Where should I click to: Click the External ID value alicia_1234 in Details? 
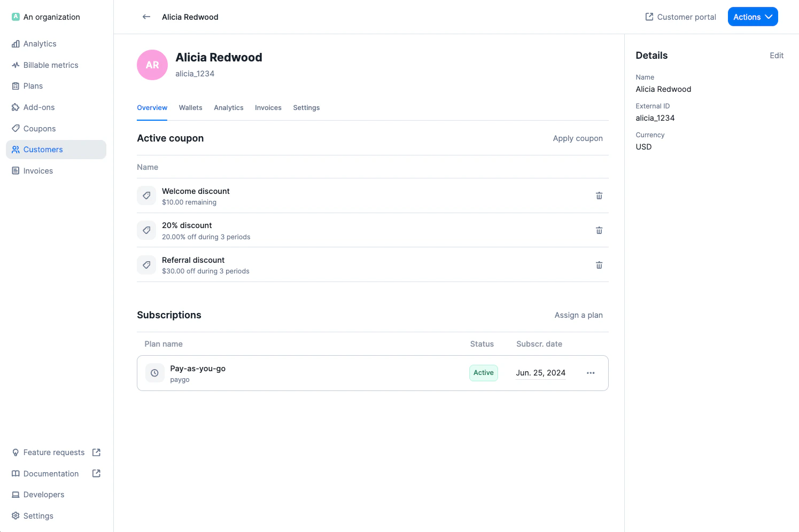click(x=655, y=118)
